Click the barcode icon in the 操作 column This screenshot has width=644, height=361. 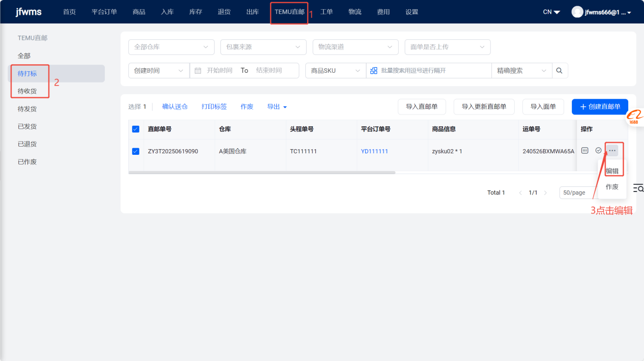(x=585, y=151)
